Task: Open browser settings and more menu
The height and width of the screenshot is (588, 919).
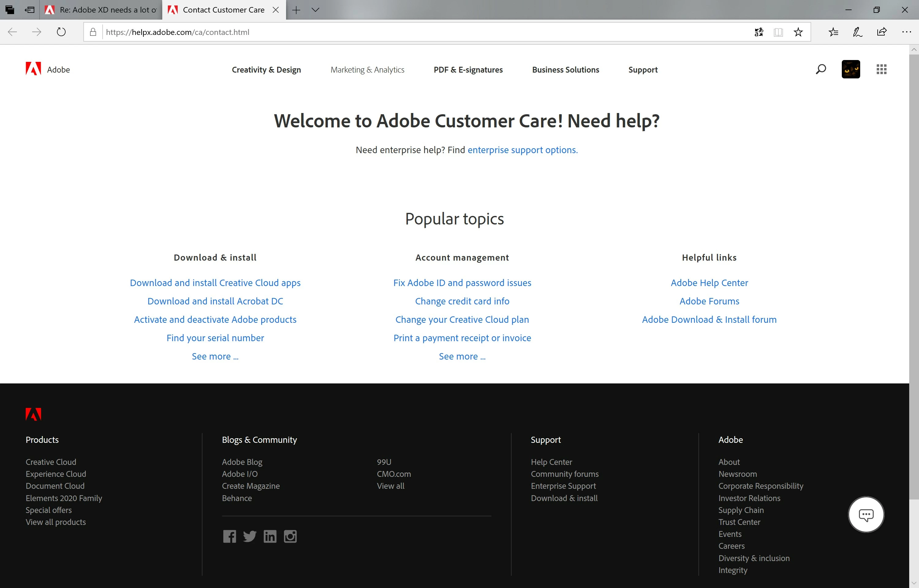Action: pyautogui.click(x=906, y=32)
